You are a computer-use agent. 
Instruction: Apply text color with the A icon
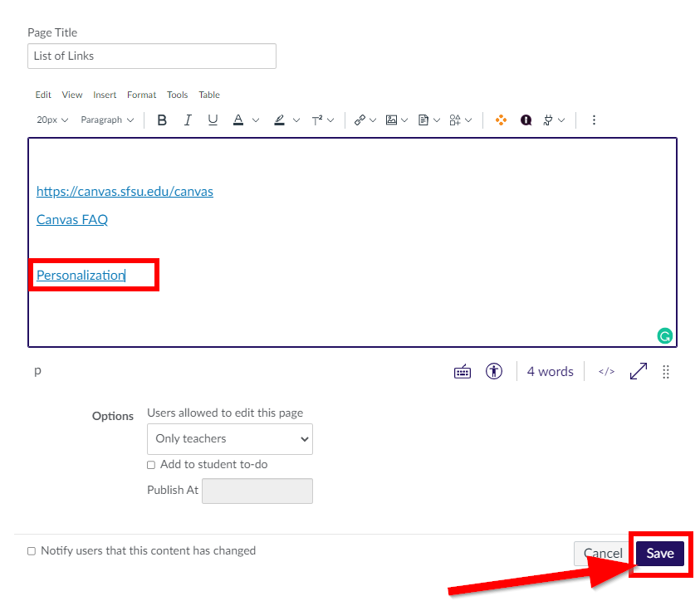tap(238, 120)
